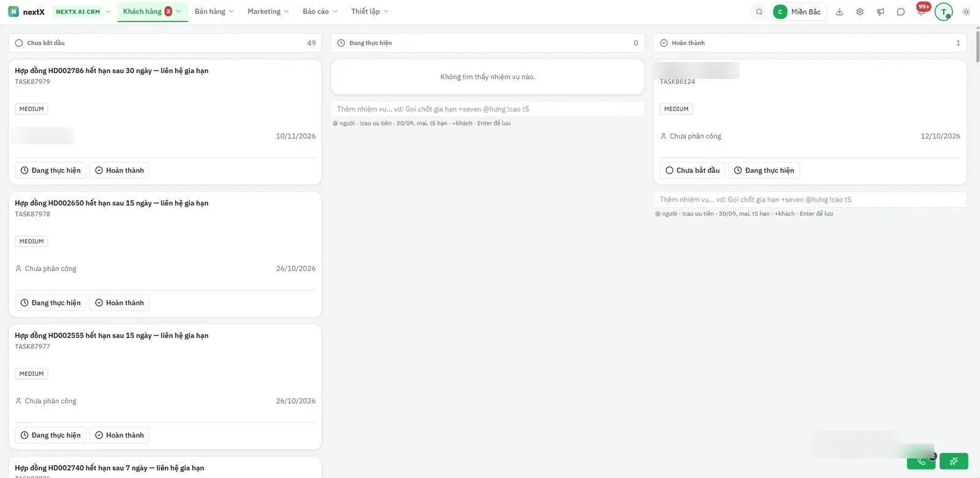Open task title Hợp đồng HD002555
The height and width of the screenshot is (478, 980).
pyautogui.click(x=111, y=335)
